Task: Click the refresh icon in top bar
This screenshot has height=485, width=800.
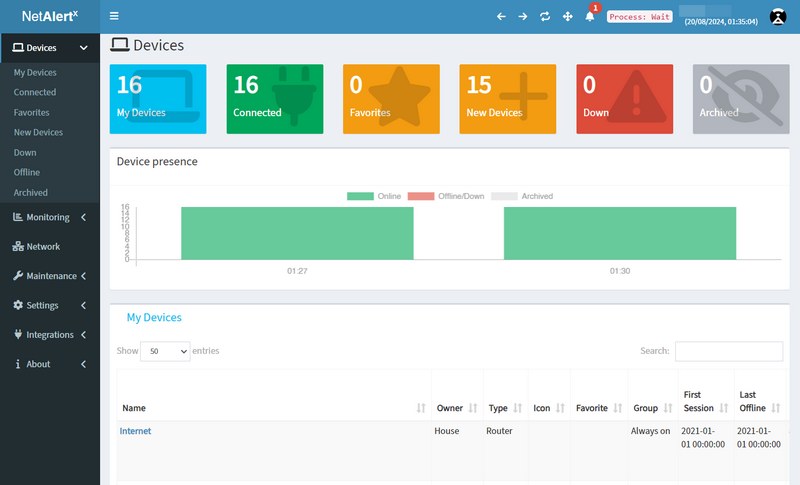Action: [545, 17]
